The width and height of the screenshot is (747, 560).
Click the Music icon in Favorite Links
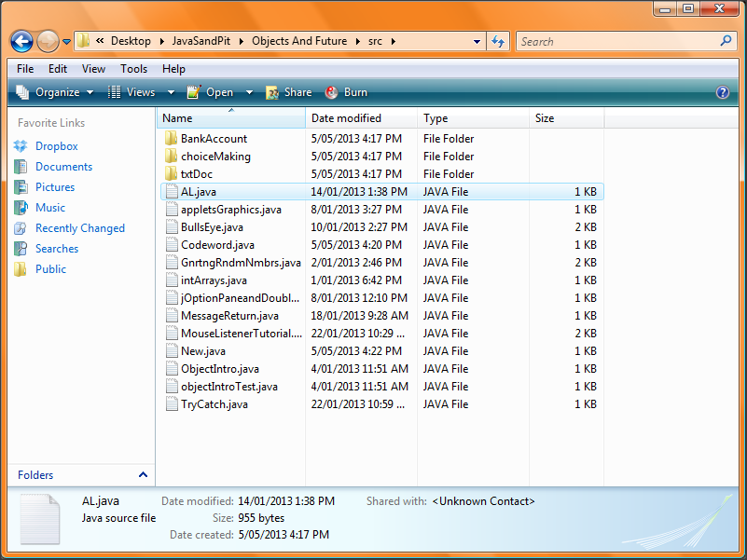tap(21, 208)
